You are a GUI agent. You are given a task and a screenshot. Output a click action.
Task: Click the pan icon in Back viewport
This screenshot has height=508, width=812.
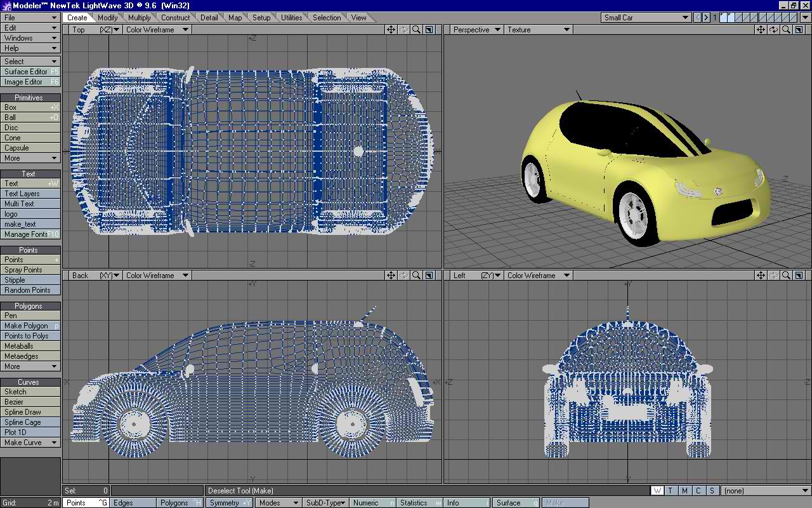click(x=391, y=276)
